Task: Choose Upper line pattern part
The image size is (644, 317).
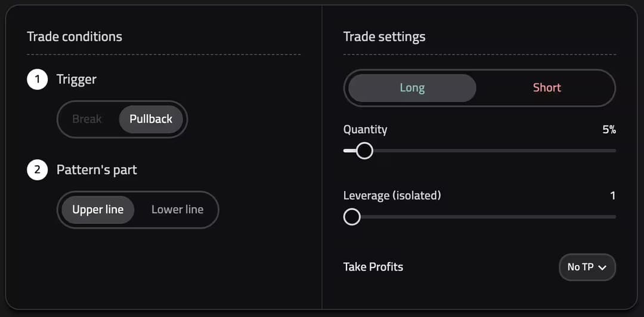Action: tap(98, 210)
